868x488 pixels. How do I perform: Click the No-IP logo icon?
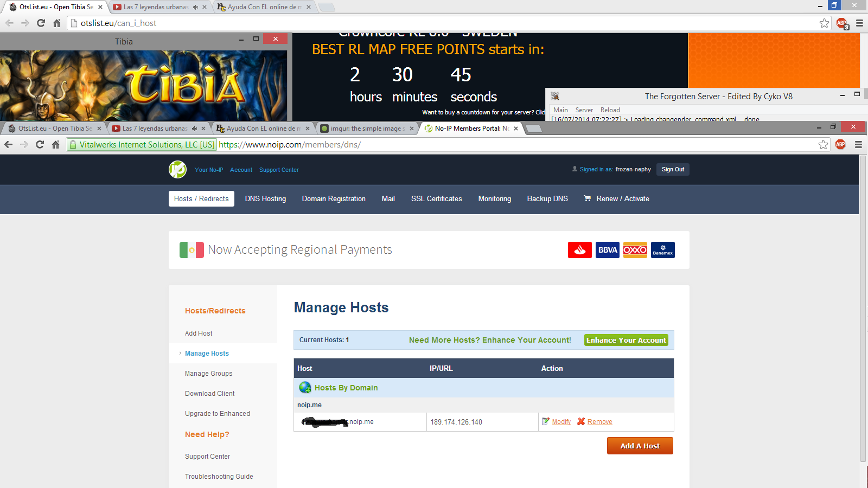177,169
